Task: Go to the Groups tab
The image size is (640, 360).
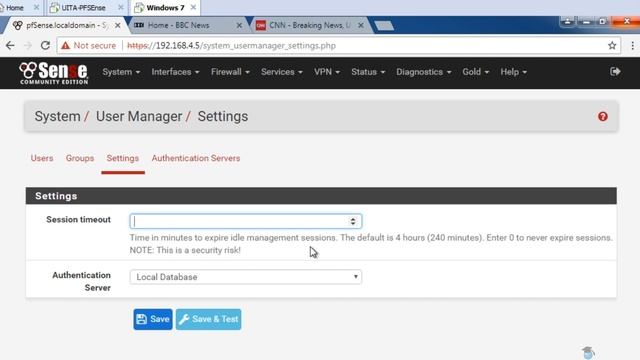Action: coord(80,158)
